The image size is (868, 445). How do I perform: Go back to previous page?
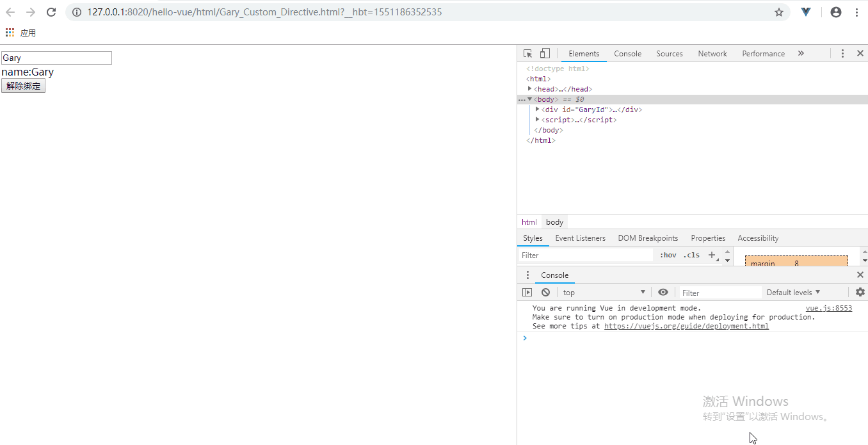click(x=10, y=12)
